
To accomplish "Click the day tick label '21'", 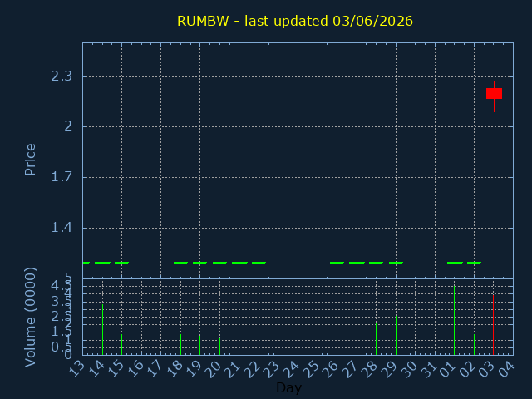I will point(234,368).
